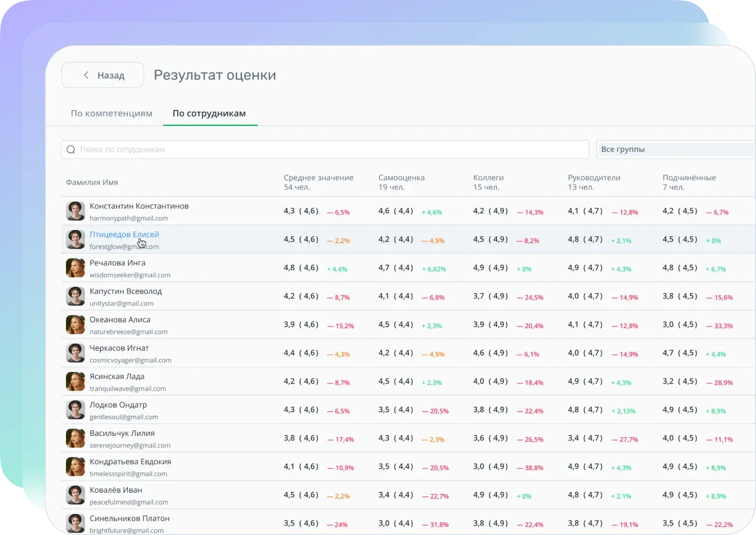Viewport: 756px width, 535px height.
Task: Click Кондратьева Евдокия avatar
Action: coord(76,467)
